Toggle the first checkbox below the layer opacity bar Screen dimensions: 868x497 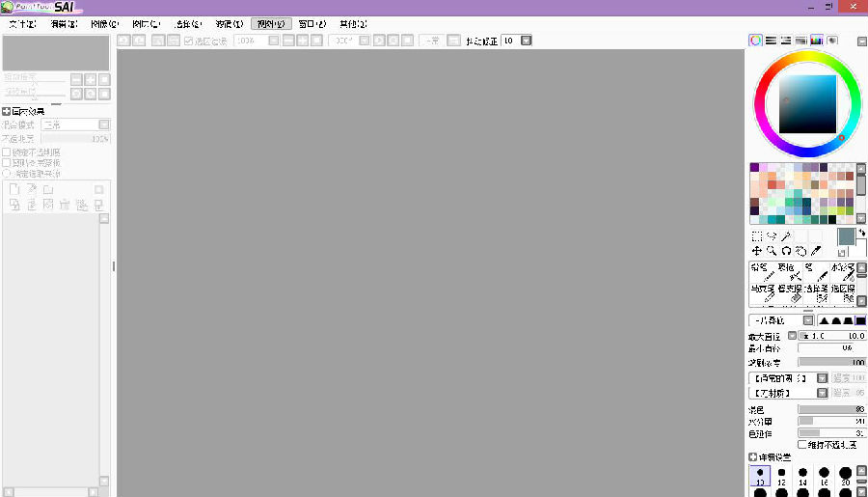point(7,152)
